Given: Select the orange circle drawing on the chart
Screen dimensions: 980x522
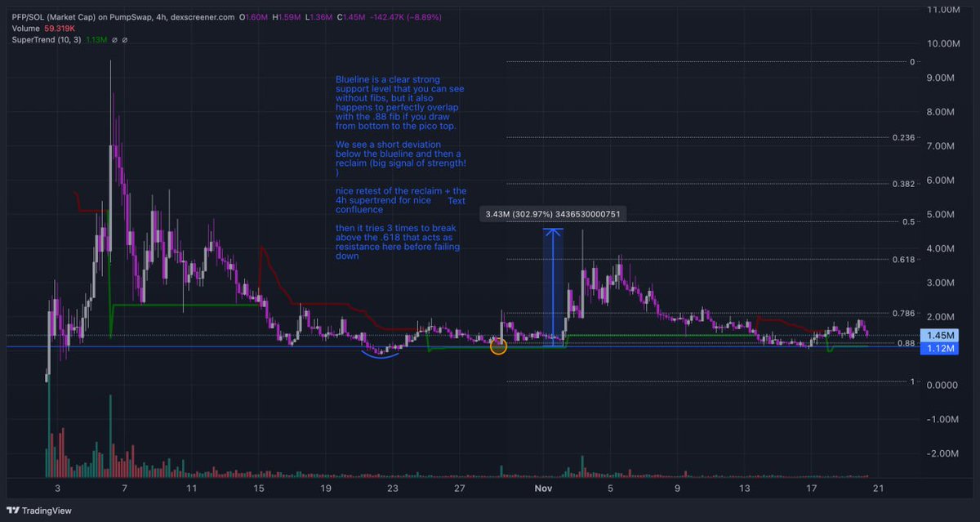Looking at the screenshot, I should (498, 346).
